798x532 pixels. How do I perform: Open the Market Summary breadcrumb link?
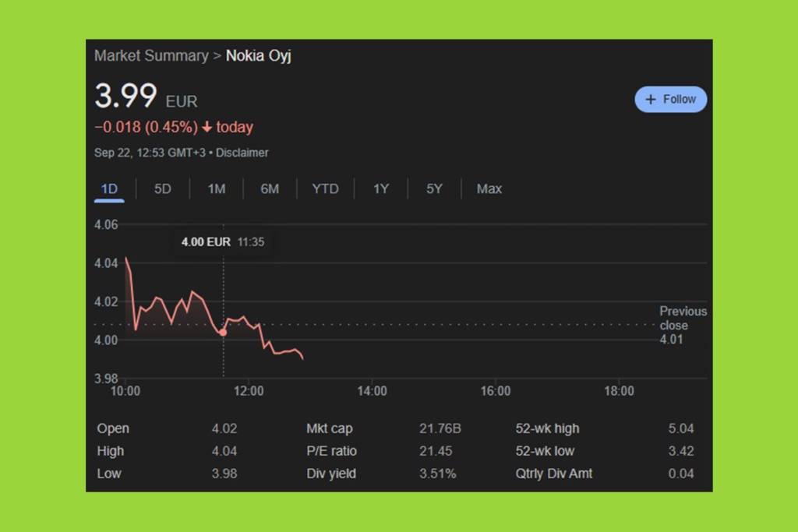click(x=151, y=56)
